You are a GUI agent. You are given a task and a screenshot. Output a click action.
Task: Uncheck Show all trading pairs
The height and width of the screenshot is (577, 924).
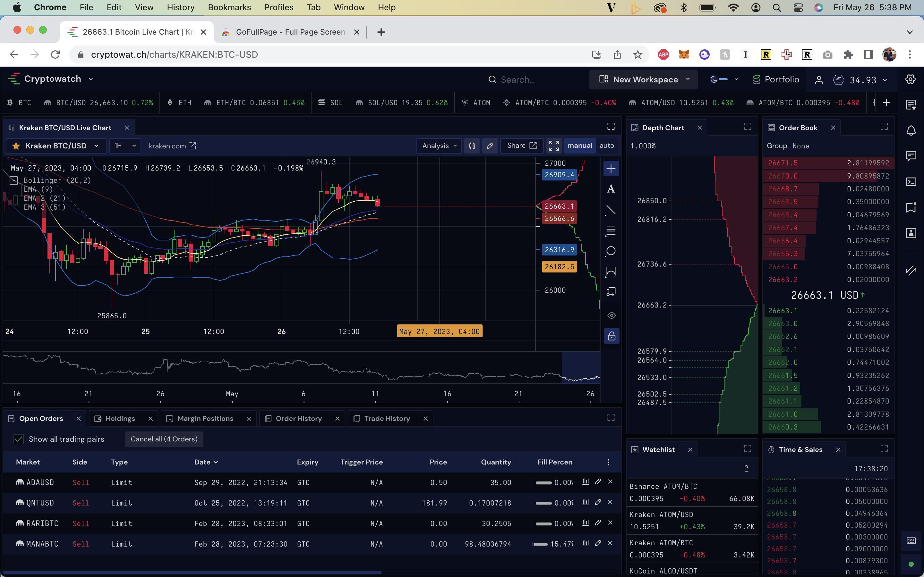click(18, 439)
